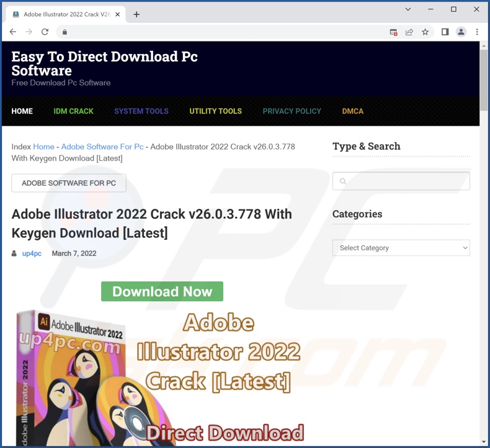
Task: Open the up4pc author link
Action: tap(32, 253)
